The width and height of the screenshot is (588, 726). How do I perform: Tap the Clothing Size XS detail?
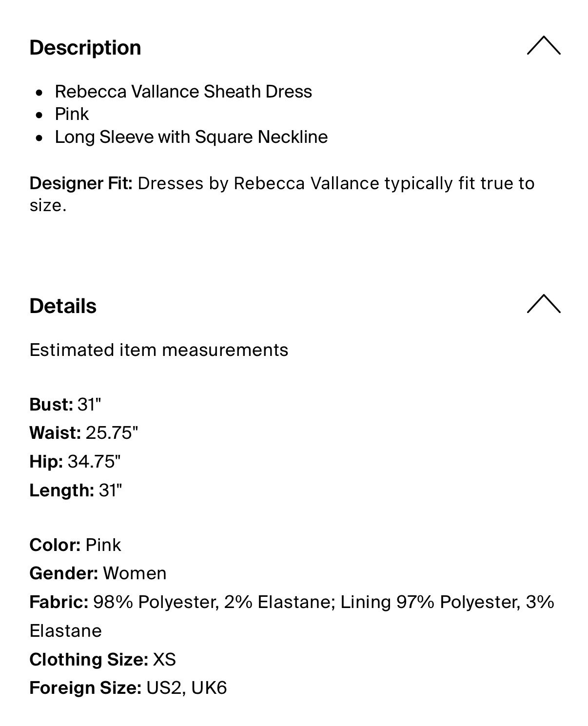[103, 660]
